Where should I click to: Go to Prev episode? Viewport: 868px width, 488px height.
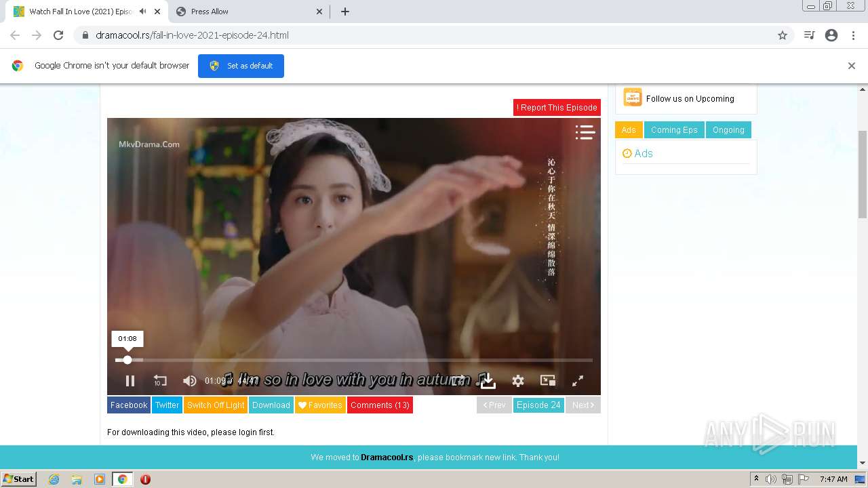click(494, 405)
